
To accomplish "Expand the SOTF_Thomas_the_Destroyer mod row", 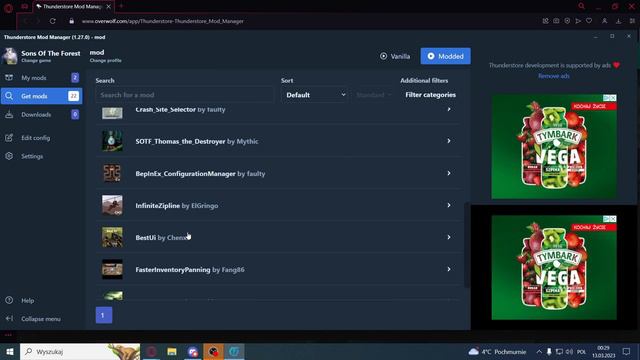I will [279, 141].
